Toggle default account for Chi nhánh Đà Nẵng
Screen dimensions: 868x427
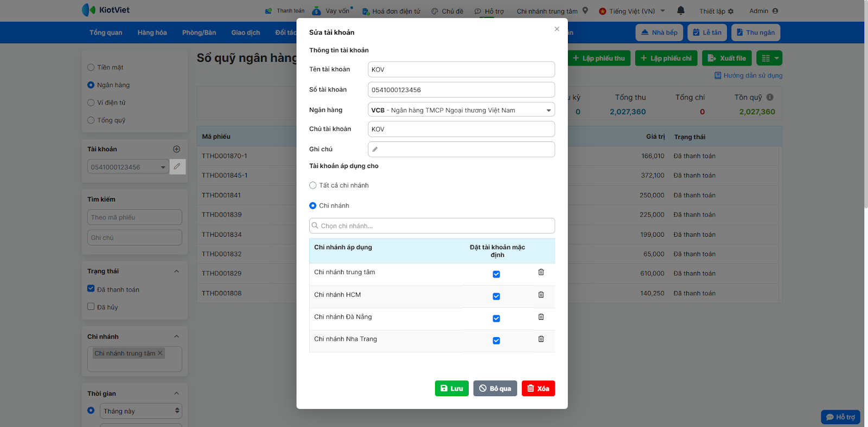tap(496, 319)
